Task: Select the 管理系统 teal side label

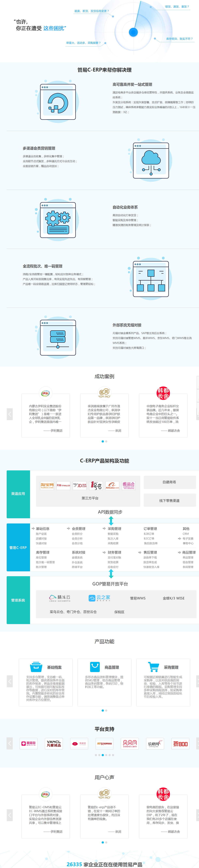Action: [x=18, y=600]
